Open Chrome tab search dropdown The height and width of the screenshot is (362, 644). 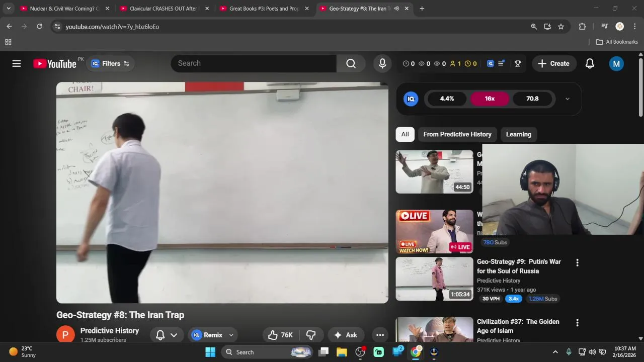8,9
